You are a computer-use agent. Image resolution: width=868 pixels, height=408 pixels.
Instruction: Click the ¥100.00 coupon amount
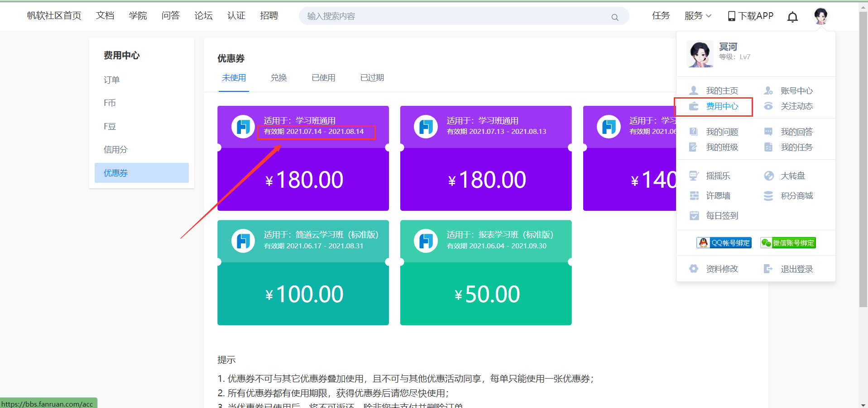[x=304, y=294]
